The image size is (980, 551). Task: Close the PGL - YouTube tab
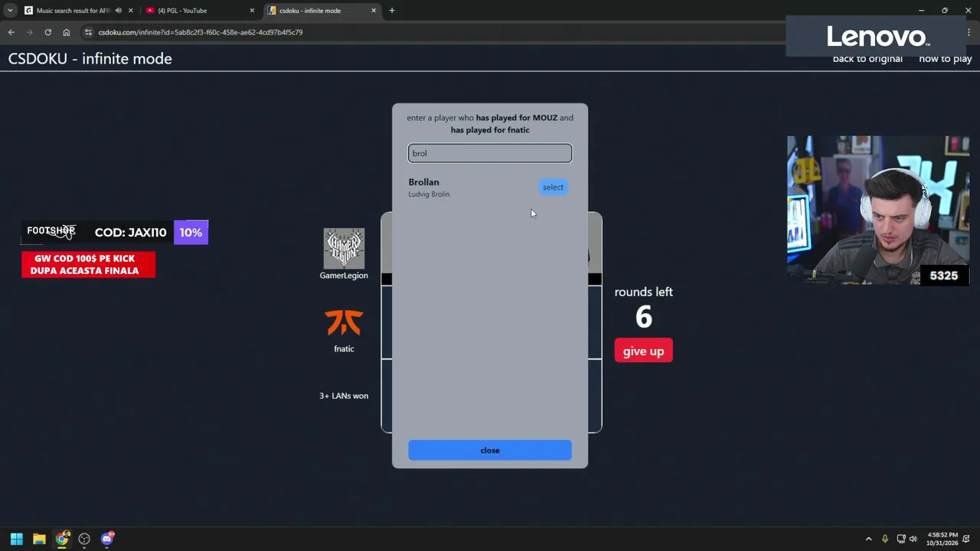tap(252, 11)
